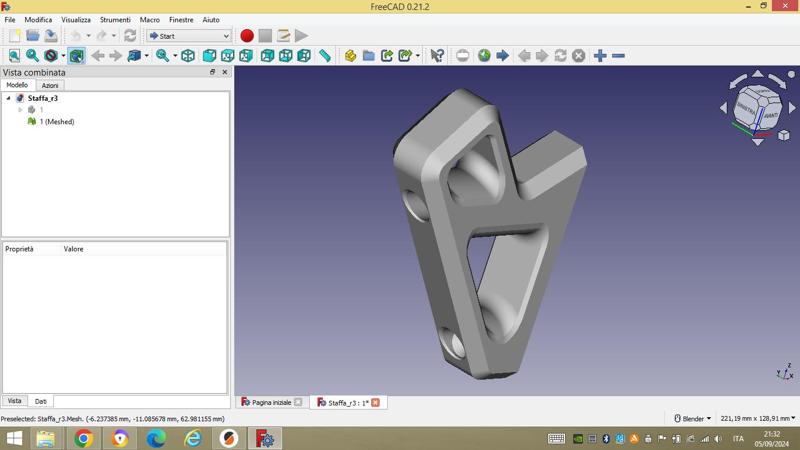Open the Macro menu
This screenshot has height=450, width=800.
tap(149, 20)
